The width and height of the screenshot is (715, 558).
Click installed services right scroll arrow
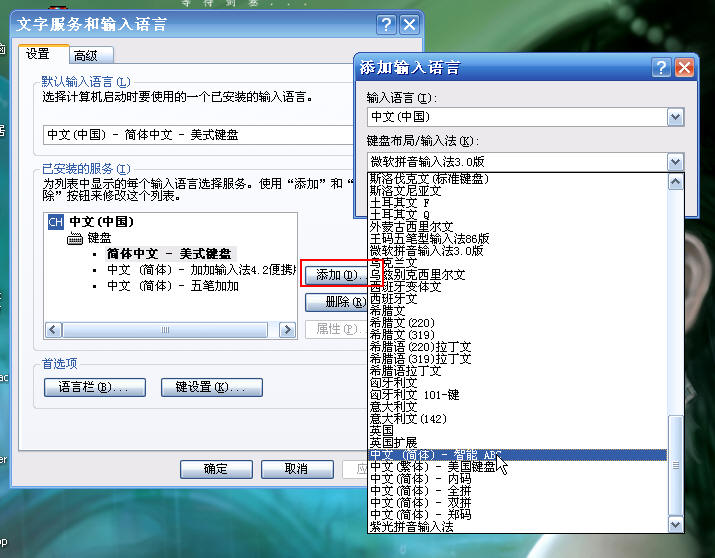click(287, 330)
